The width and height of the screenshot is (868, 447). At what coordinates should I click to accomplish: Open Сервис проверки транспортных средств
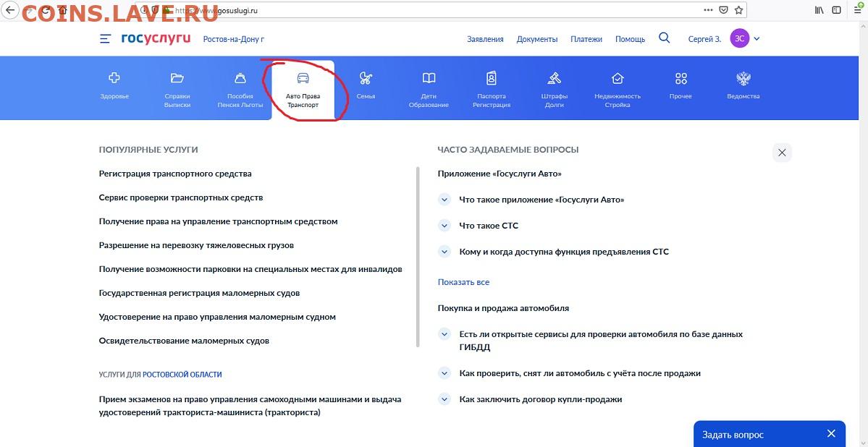click(181, 197)
